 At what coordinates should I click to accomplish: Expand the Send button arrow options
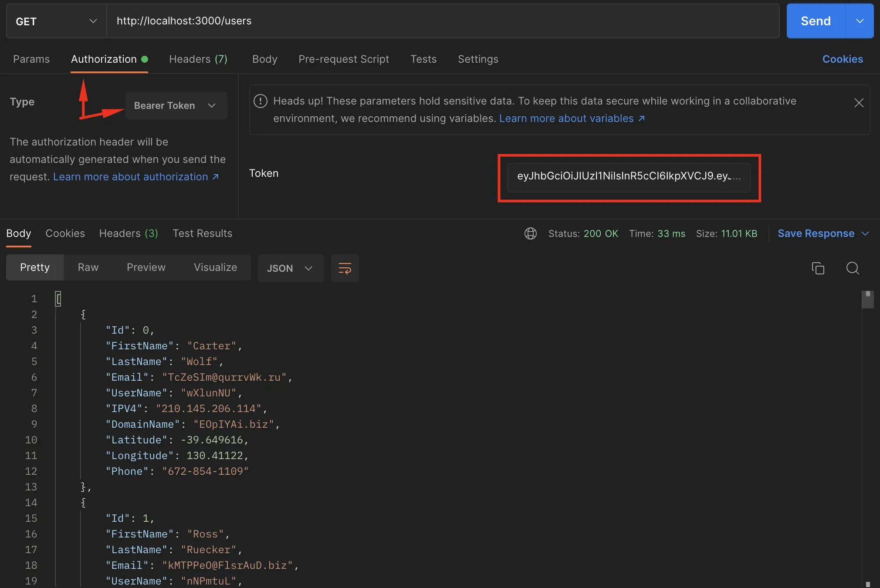point(860,21)
